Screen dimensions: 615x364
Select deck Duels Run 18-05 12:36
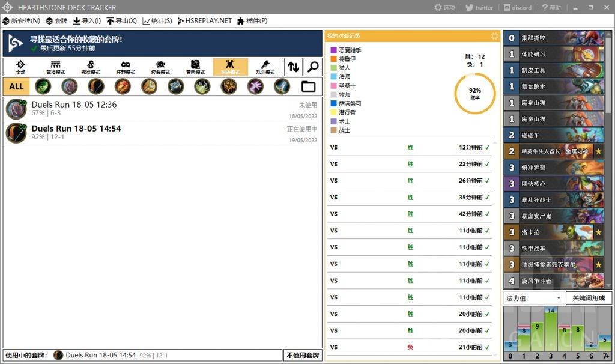point(162,109)
